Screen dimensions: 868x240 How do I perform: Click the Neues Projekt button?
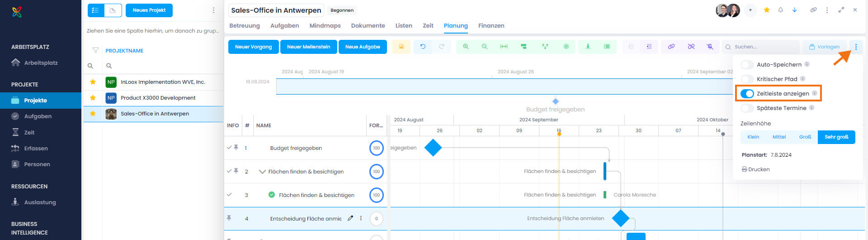click(149, 10)
